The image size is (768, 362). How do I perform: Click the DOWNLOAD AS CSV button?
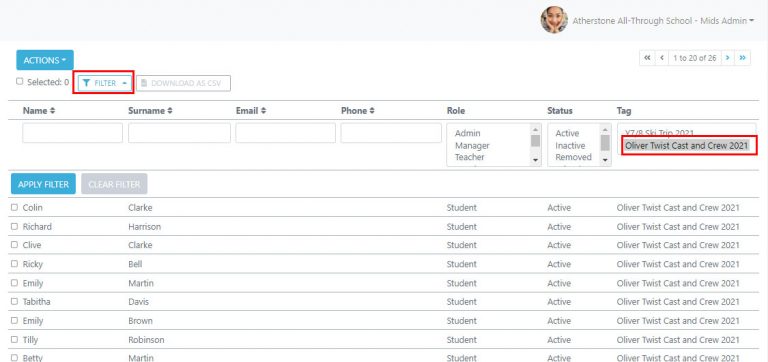183,83
